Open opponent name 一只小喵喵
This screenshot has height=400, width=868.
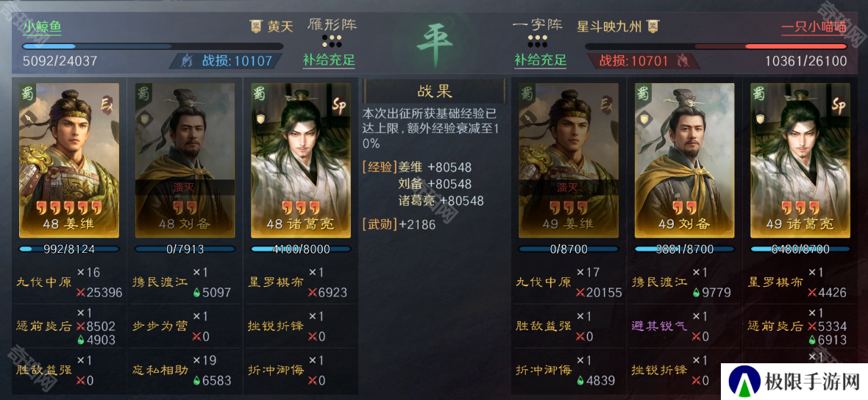[x=814, y=27]
